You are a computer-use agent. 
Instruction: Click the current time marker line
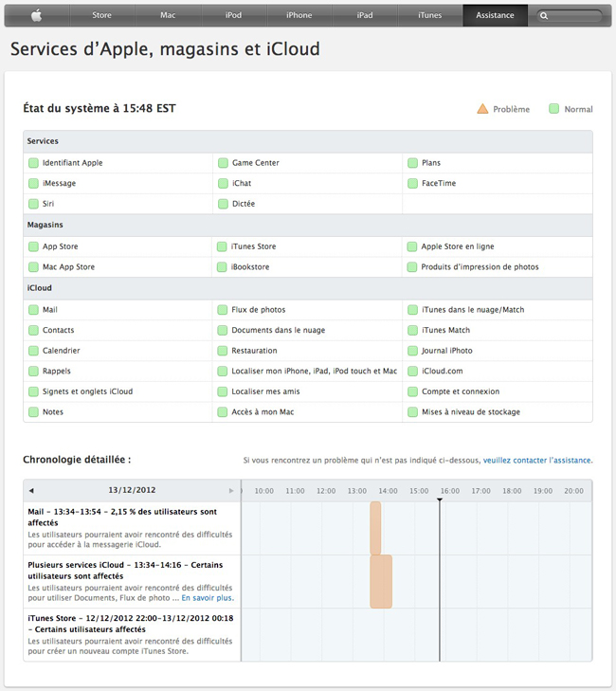(440, 579)
